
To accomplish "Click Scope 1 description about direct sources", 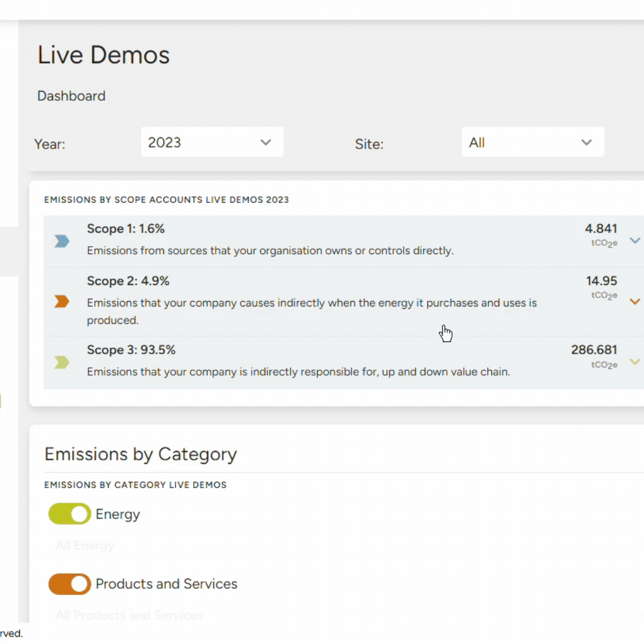I will (270, 250).
